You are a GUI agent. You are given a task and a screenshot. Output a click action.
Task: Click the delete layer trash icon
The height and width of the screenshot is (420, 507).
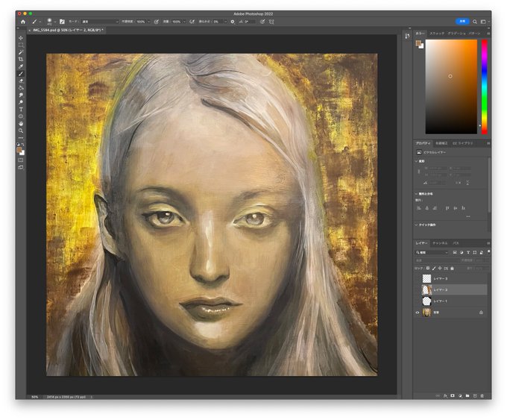click(482, 395)
